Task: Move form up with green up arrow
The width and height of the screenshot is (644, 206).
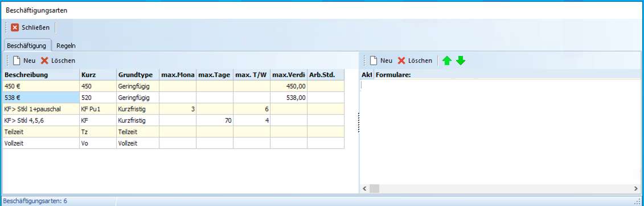Action: point(447,60)
